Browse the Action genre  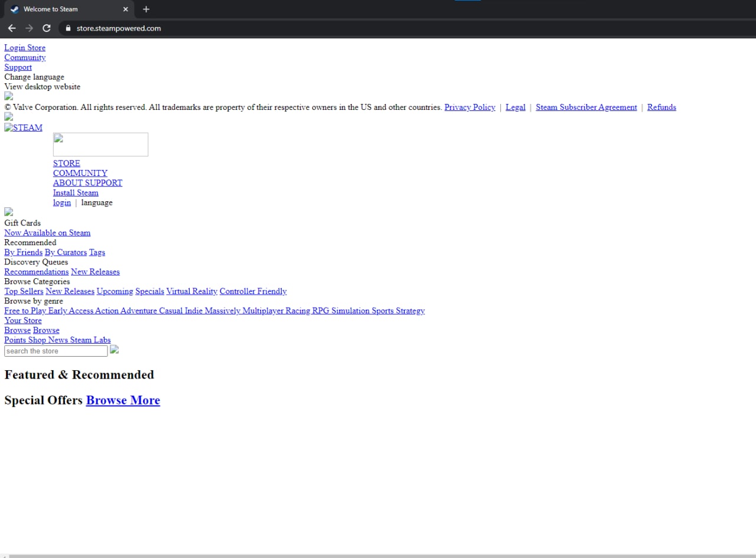click(x=107, y=311)
